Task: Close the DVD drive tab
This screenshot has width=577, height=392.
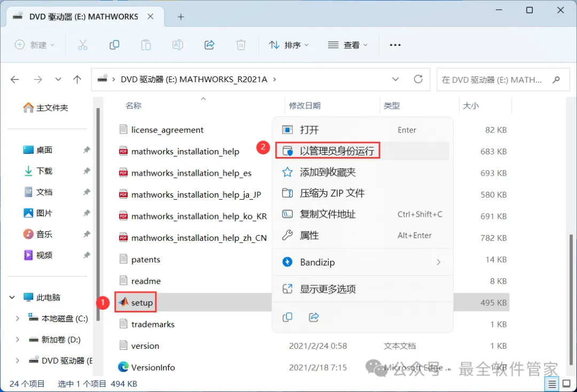Action: click(x=151, y=17)
